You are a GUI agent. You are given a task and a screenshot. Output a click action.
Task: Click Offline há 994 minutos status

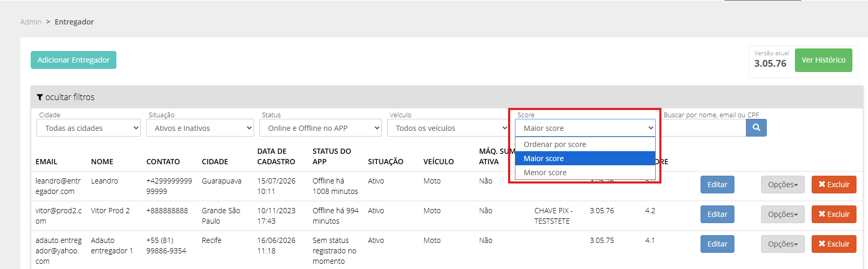pyautogui.click(x=335, y=216)
